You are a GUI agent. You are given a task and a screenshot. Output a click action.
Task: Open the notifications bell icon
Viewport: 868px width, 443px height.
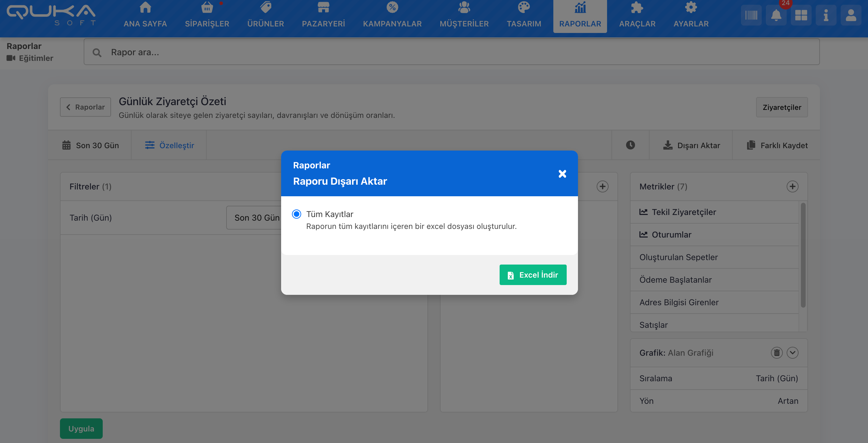[776, 15]
